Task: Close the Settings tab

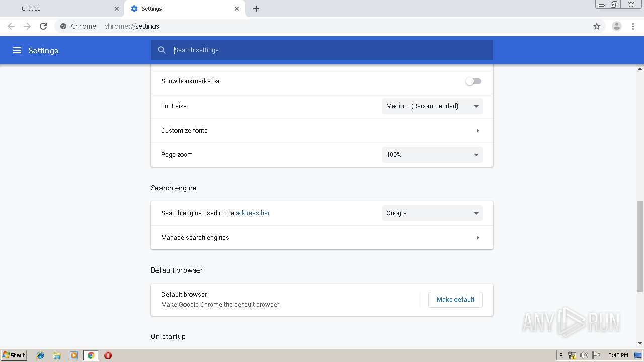Action: coord(237,9)
